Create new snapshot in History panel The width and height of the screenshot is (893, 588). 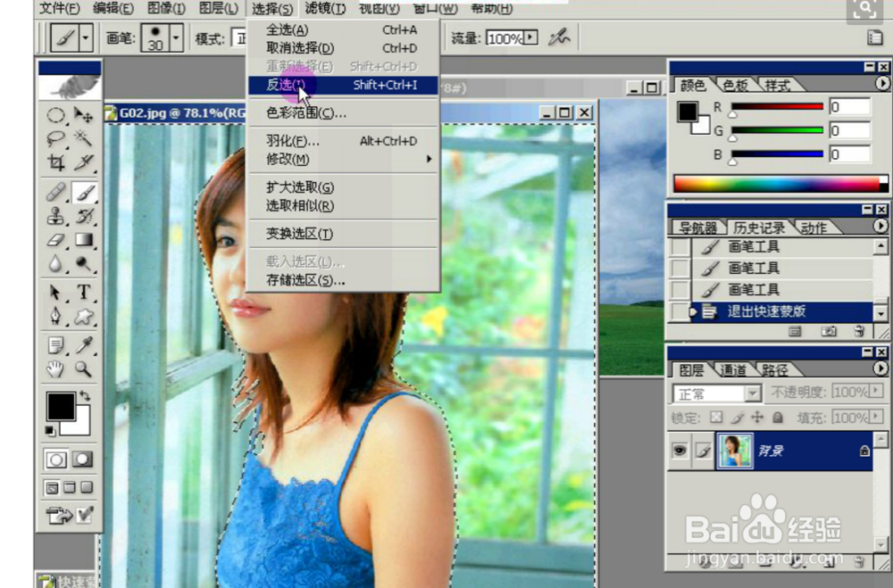(829, 331)
